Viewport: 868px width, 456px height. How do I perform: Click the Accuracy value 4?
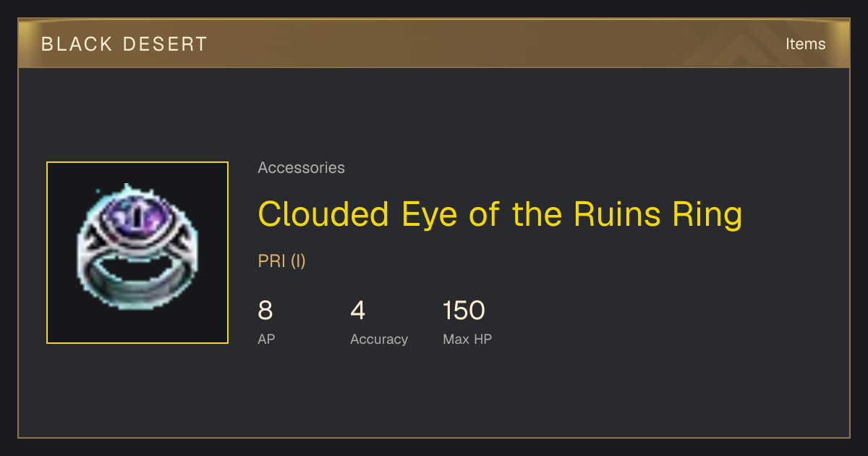[357, 311]
